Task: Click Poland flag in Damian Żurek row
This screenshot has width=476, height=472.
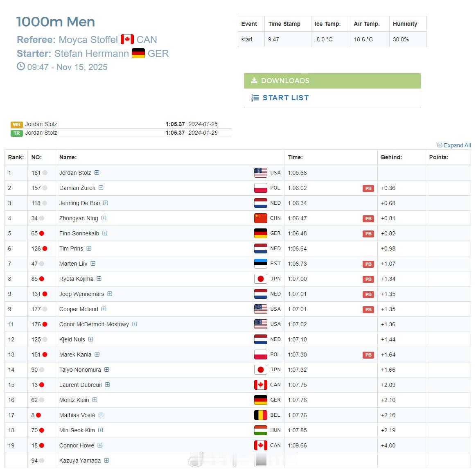Action: pyautogui.click(x=260, y=188)
